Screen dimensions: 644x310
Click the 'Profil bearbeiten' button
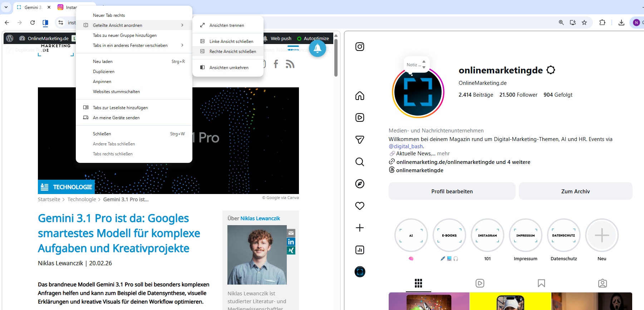coord(452,192)
